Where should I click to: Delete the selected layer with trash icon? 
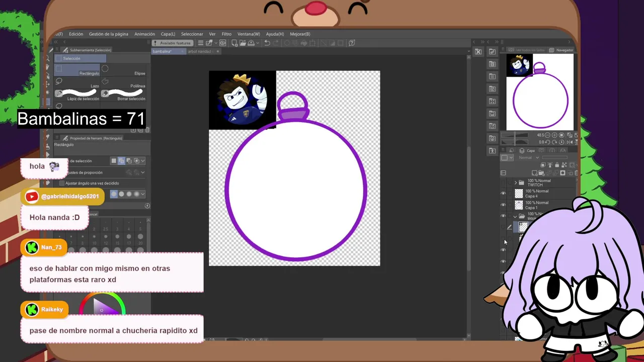coord(577,173)
